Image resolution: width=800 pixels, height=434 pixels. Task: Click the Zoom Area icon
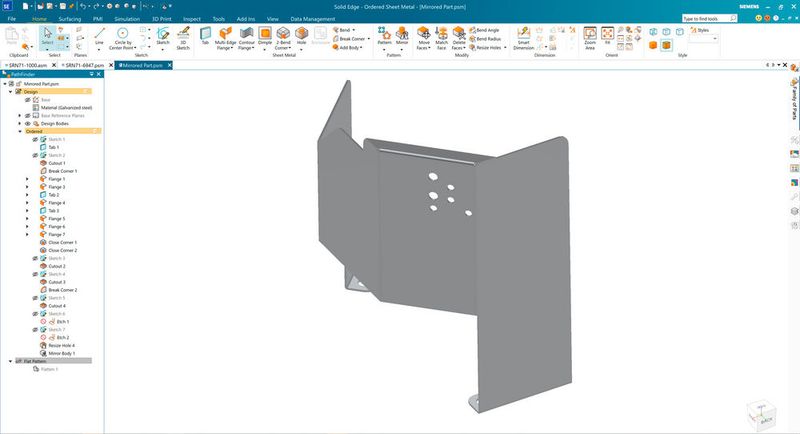(590, 39)
